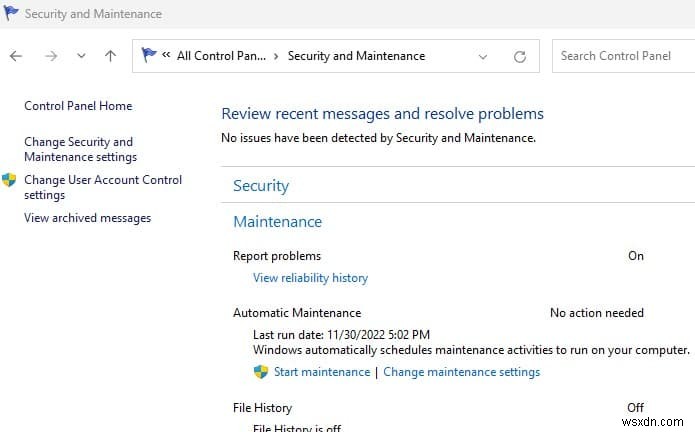The width and height of the screenshot is (695, 432).
Task: Click the double-chevron breadcrumb overflow
Action: [x=166, y=55]
